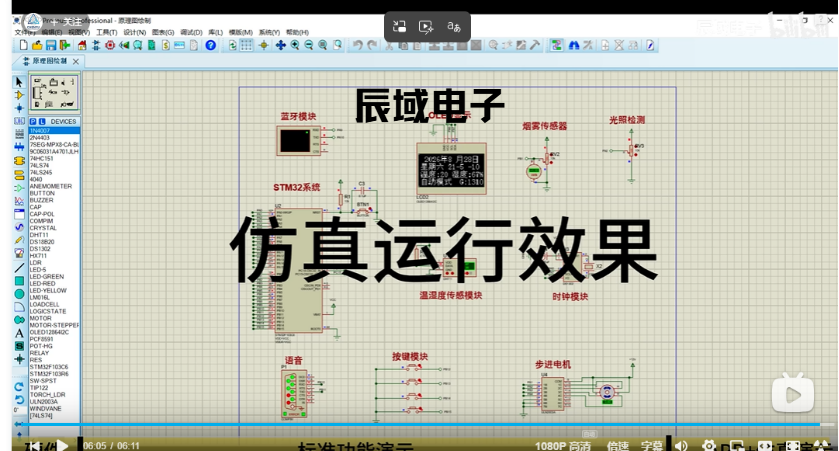The height and width of the screenshot is (451, 839).
Task: Click the Search and tag binoculars icon
Action: click(574, 45)
